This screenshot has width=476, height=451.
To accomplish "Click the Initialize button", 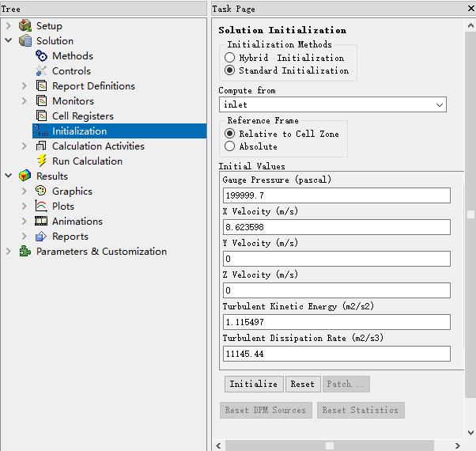I will [254, 384].
